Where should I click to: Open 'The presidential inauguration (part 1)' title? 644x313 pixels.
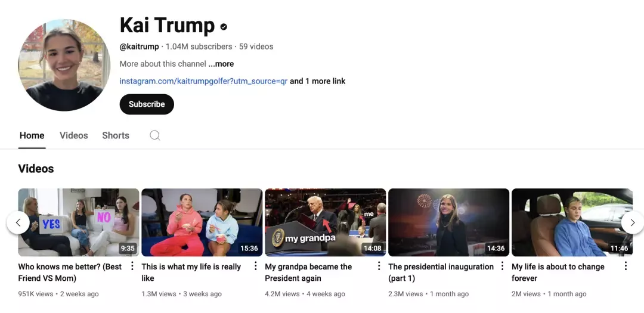coord(441,272)
